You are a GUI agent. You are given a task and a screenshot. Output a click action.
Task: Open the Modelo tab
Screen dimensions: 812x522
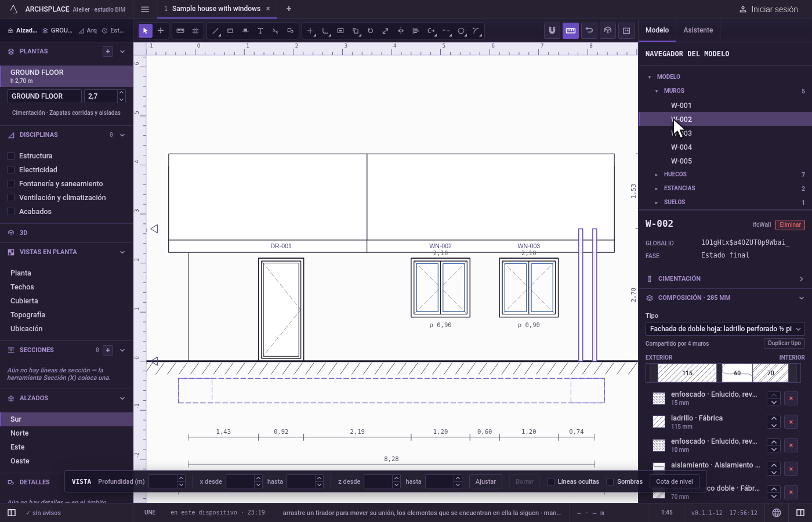[657, 30]
